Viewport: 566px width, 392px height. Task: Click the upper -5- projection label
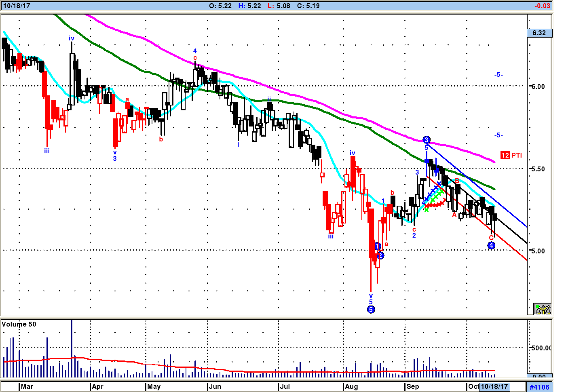click(498, 75)
